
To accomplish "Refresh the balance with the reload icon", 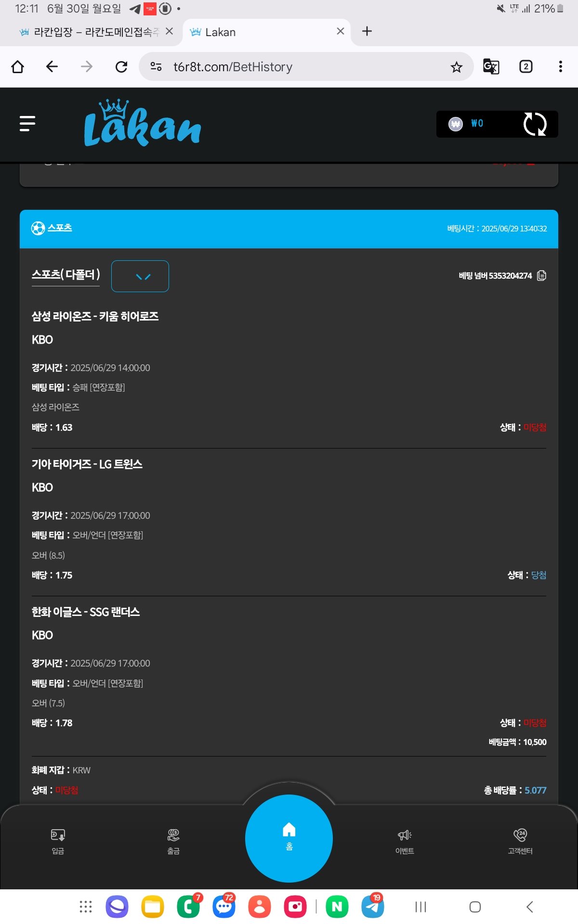I will (535, 124).
